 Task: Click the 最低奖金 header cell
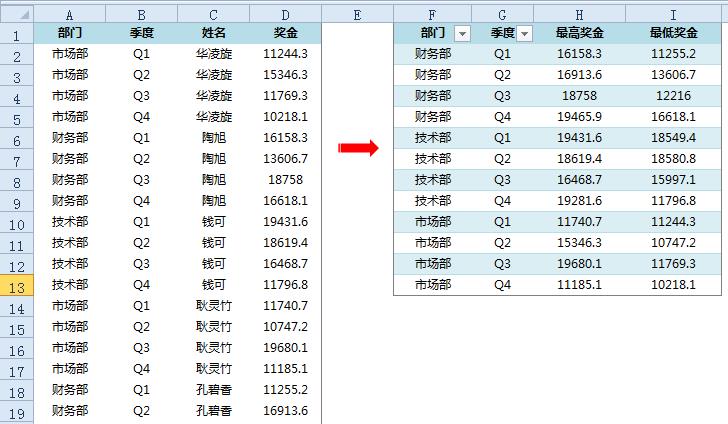pos(674,33)
